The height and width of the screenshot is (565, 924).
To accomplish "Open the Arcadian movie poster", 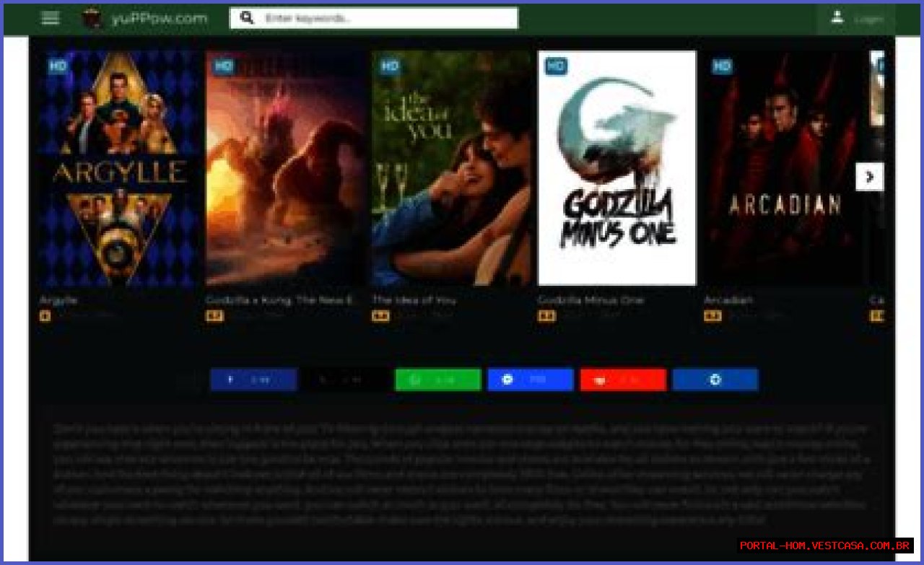I will point(783,168).
